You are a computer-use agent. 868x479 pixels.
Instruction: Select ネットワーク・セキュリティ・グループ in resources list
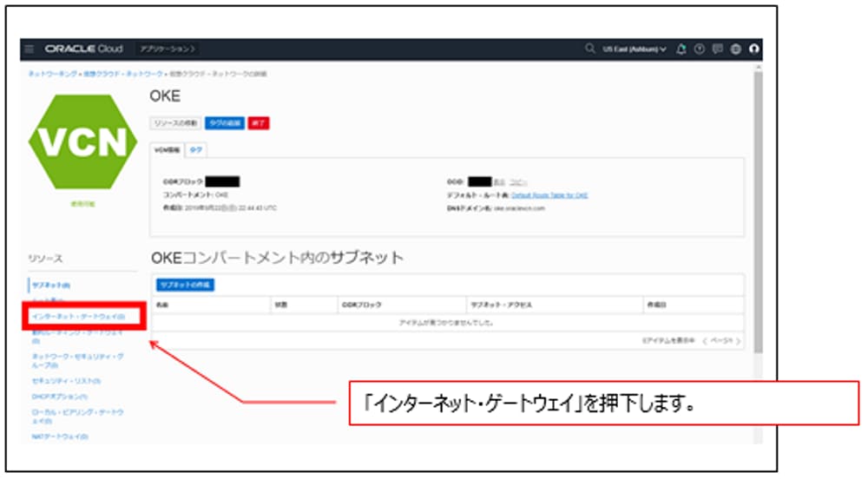pos(77,361)
